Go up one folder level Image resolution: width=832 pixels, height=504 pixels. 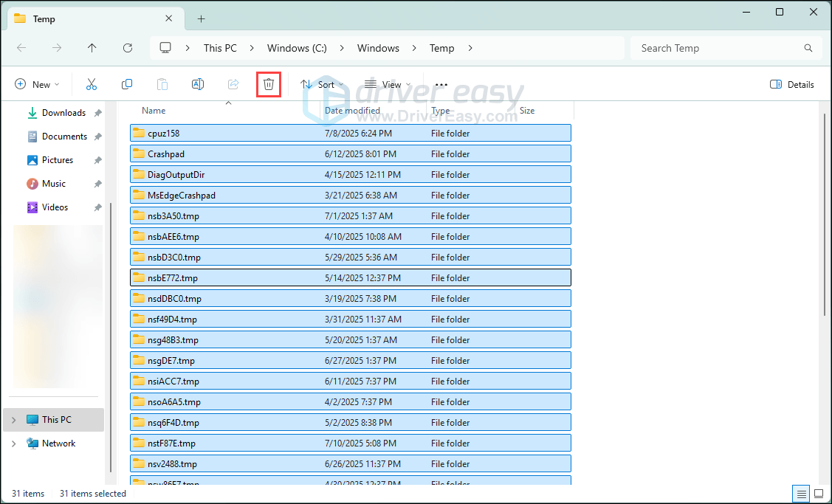point(92,48)
